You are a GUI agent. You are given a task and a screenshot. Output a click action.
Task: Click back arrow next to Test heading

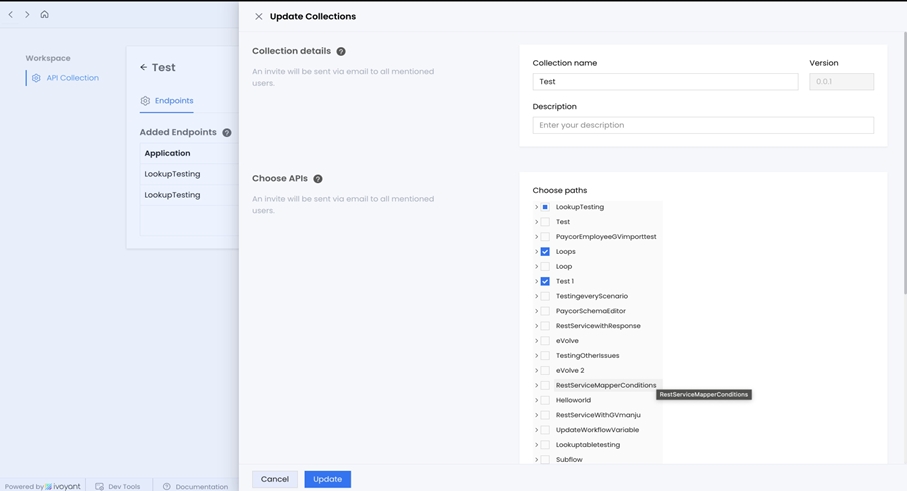point(144,68)
